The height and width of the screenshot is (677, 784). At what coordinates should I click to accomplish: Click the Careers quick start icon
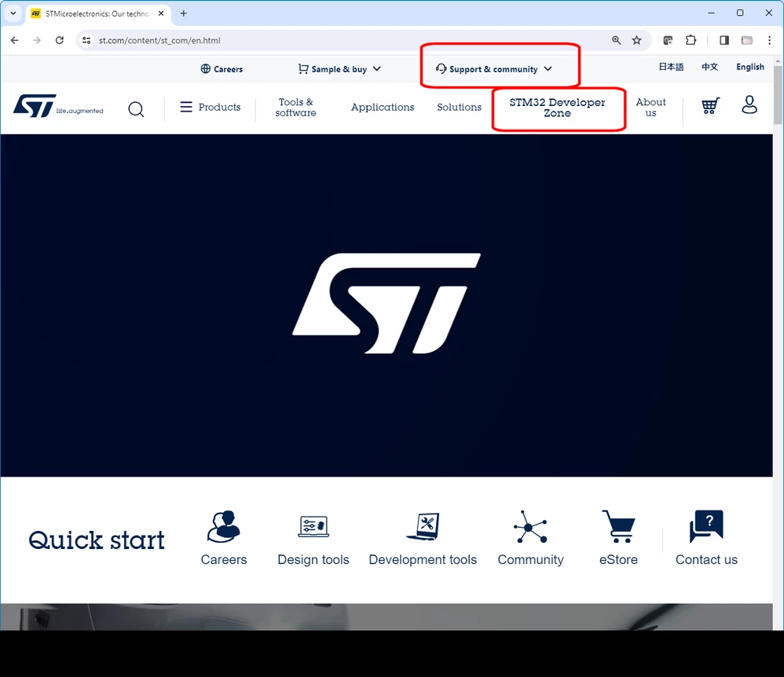(x=224, y=526)
